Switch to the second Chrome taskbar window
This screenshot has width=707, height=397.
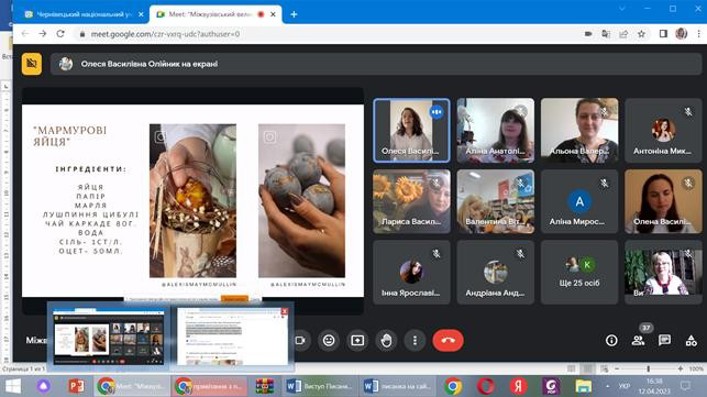pyautogui.click(x=209, y=387)
